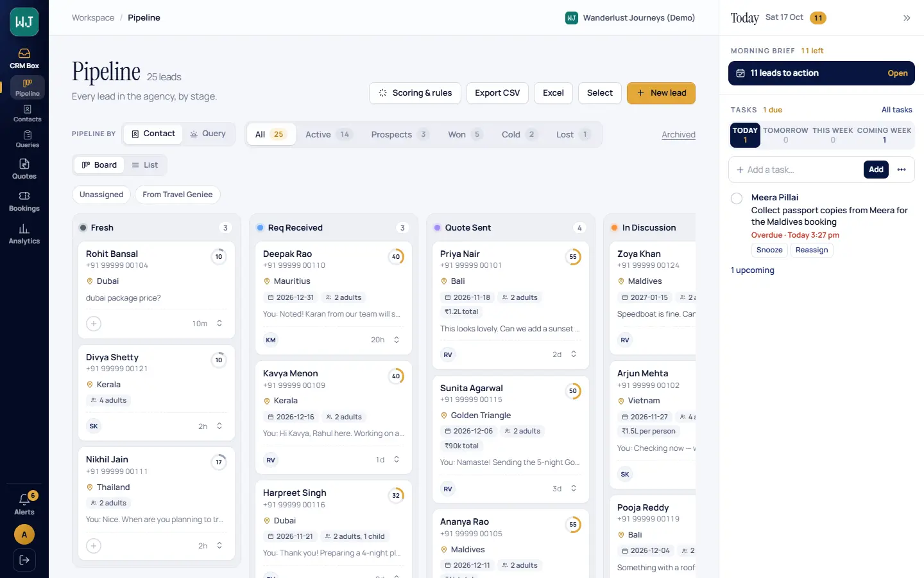924x578 pixels.
Task: Select the Won tab
Action: 465,134
